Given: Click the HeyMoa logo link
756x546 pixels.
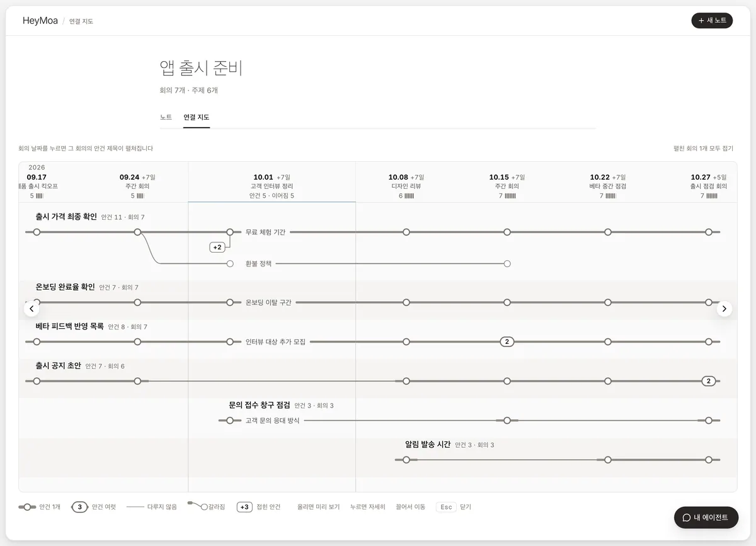Looking at the screenshot, I should click(40, 21).
